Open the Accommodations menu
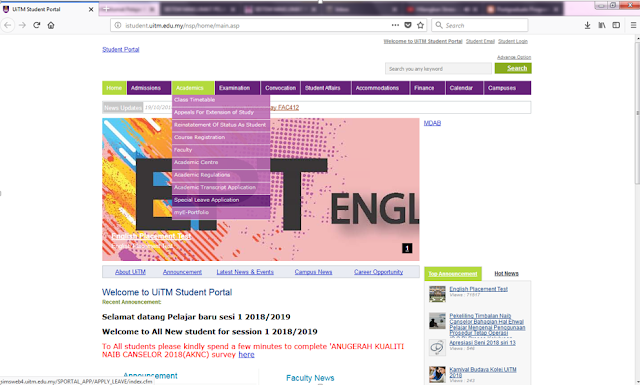Screen dimensions: 640x385 [x=380, y=88]
